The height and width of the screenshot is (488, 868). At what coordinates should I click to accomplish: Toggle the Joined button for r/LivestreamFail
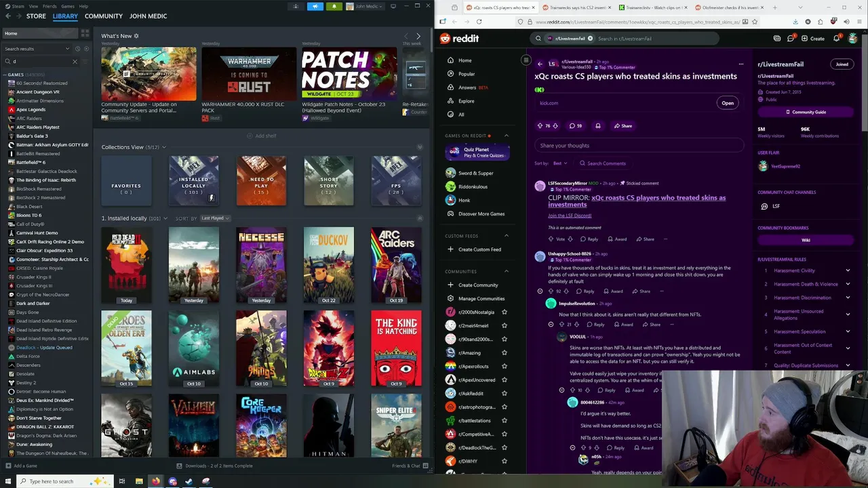point(842,64)
